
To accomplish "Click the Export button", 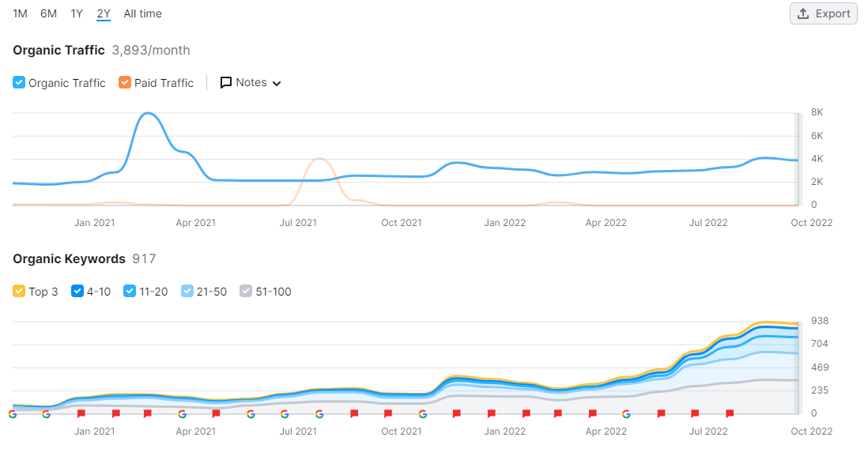I will pyautogui.click(x=824, y=14).
